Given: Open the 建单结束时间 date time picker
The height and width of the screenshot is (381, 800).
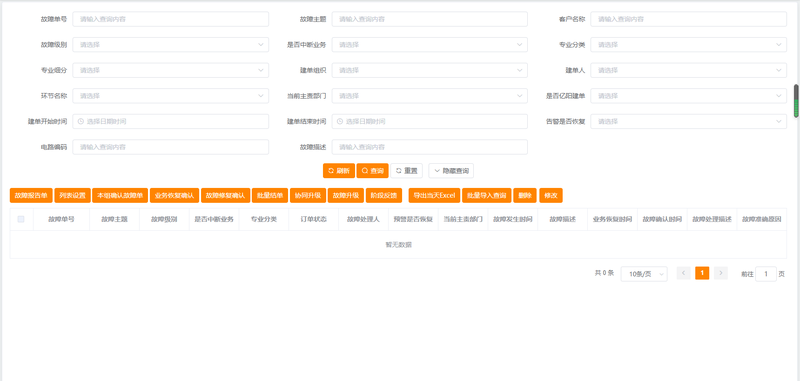Looking at the screenshot, I should click(430, 121).
